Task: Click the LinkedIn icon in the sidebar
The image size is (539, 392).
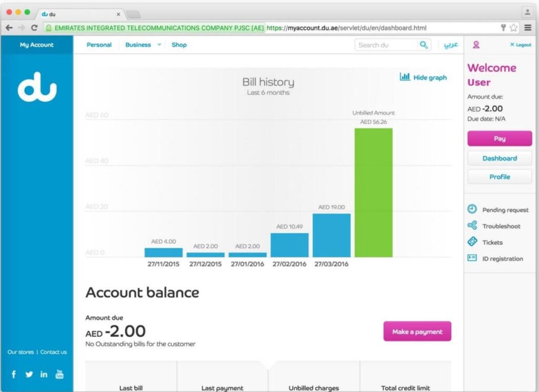Action: 44,374
